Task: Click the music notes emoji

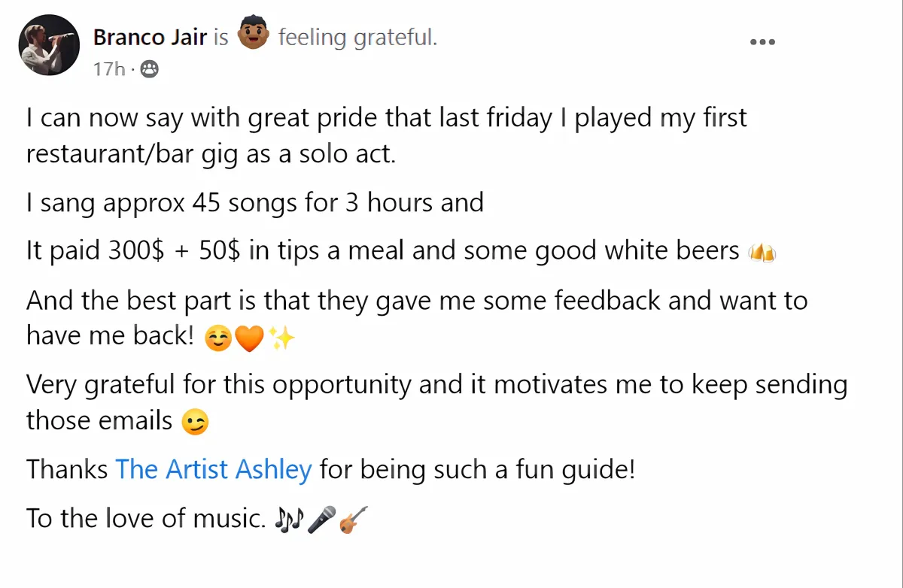Action: [x=288, y=519]
